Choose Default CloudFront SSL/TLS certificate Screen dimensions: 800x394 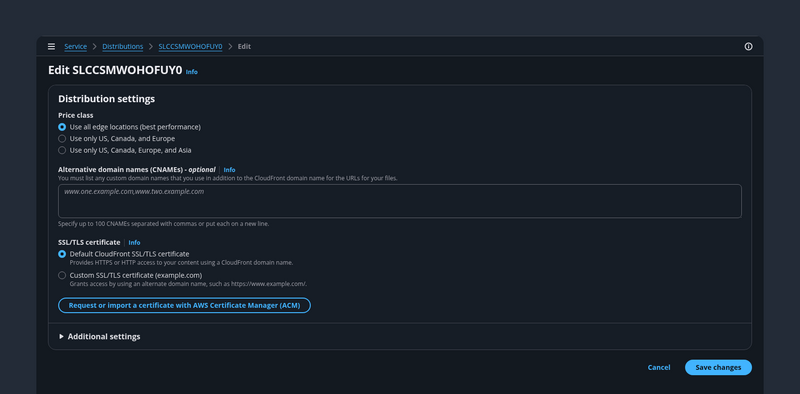[x=62, y=254]
